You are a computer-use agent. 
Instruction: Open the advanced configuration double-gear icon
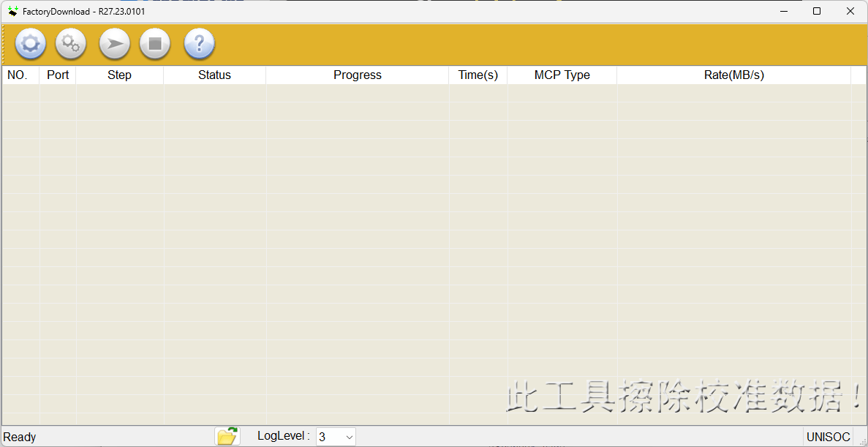click(x=70, y=44)
